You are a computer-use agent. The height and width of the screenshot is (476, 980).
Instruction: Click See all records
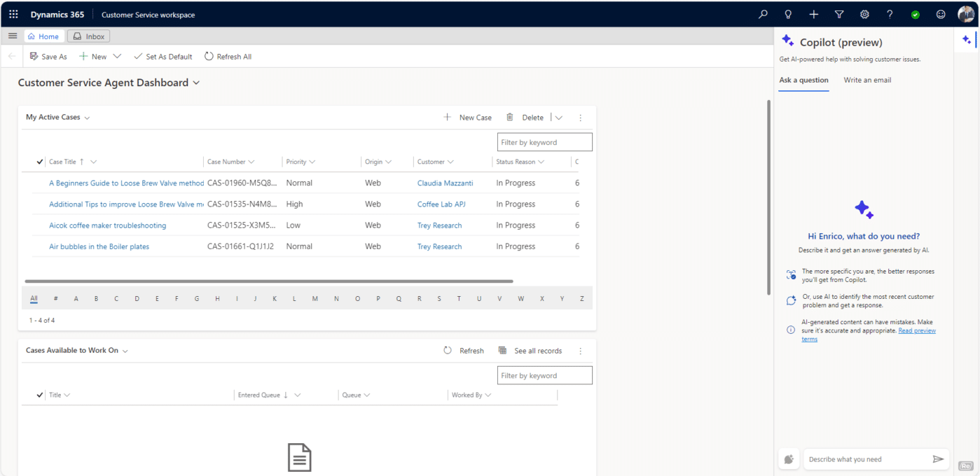click(530, 351)
